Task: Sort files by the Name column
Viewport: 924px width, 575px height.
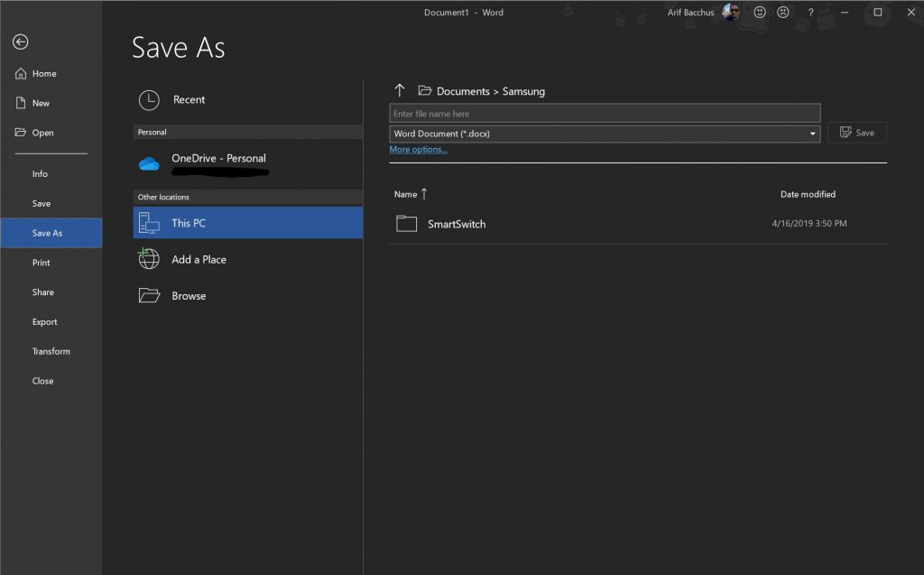Action: tap(406, 194)
